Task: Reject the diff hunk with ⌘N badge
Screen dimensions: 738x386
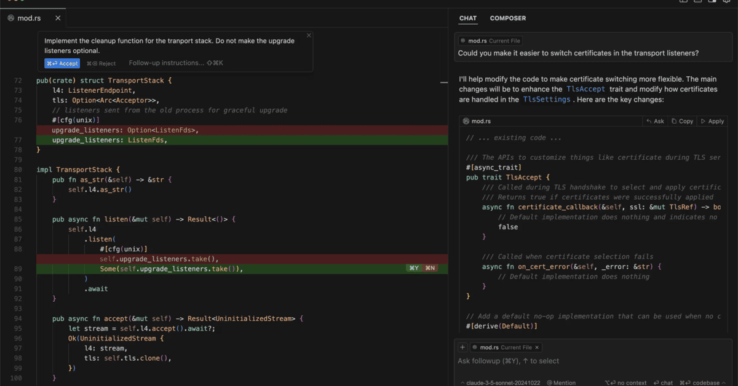Action: 430,268
